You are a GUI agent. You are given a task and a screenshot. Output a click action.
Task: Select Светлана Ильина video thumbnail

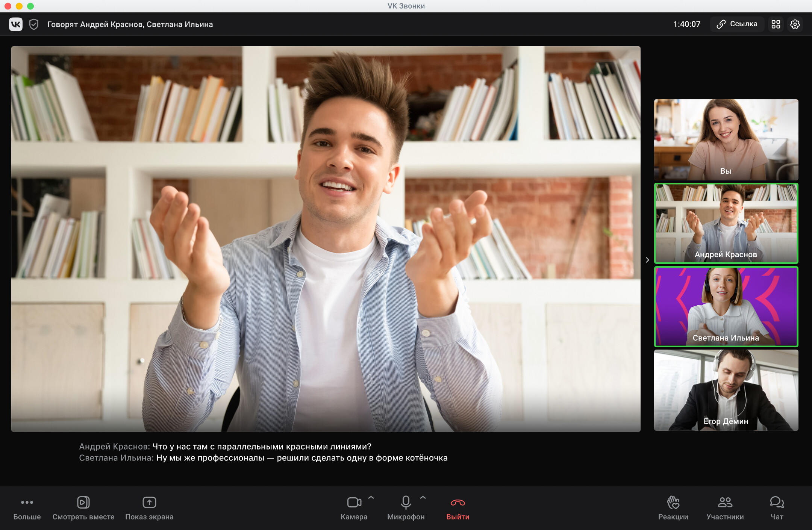coord(726,307)
